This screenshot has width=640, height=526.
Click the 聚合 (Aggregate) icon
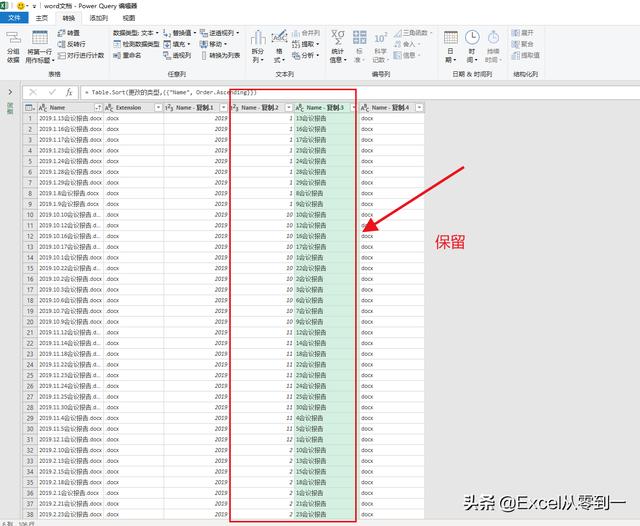515,44
